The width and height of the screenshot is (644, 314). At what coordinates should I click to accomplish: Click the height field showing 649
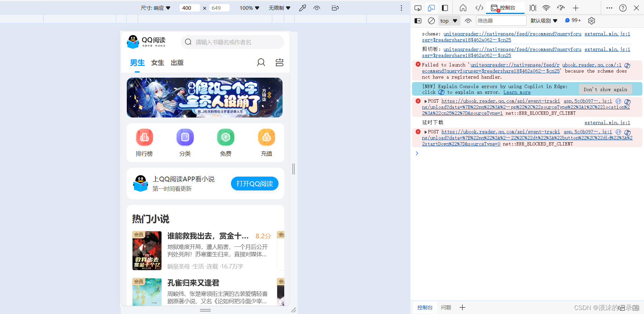pyautogui.click(x=219, y=8)
